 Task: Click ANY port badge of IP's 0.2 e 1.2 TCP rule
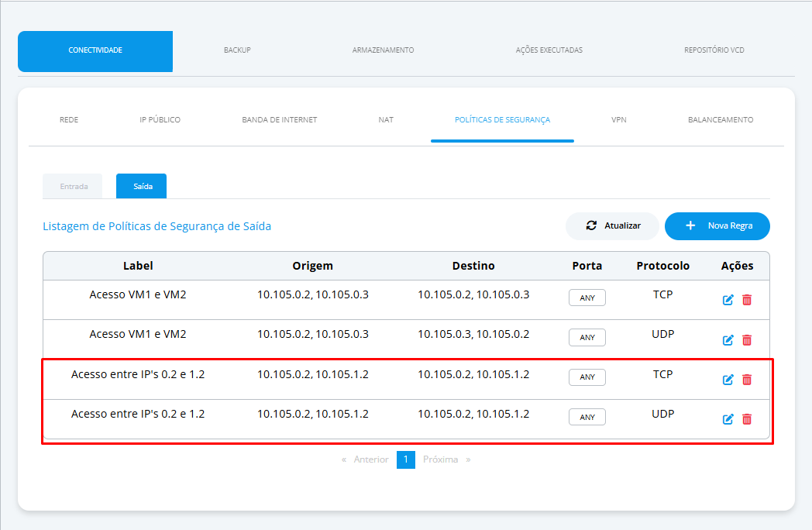587,377
